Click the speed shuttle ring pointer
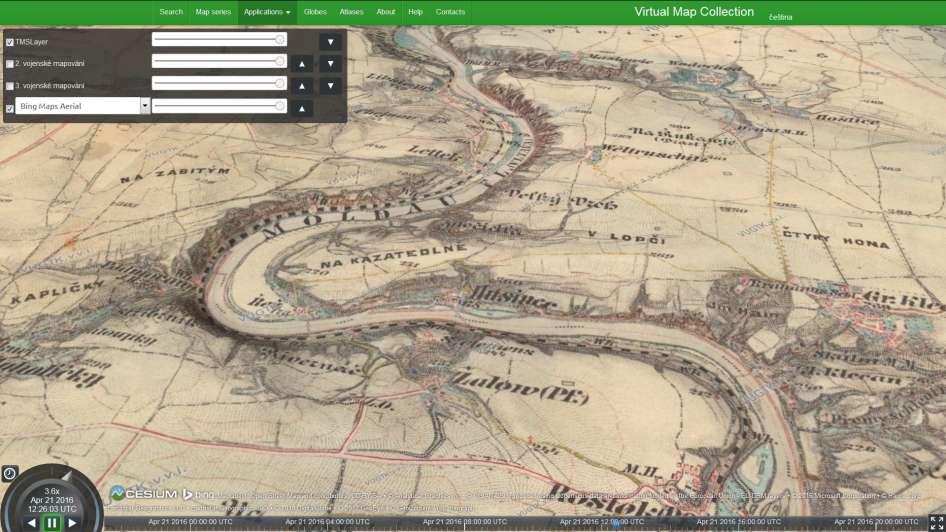This screenshot has width=946, height=532. 67,477
